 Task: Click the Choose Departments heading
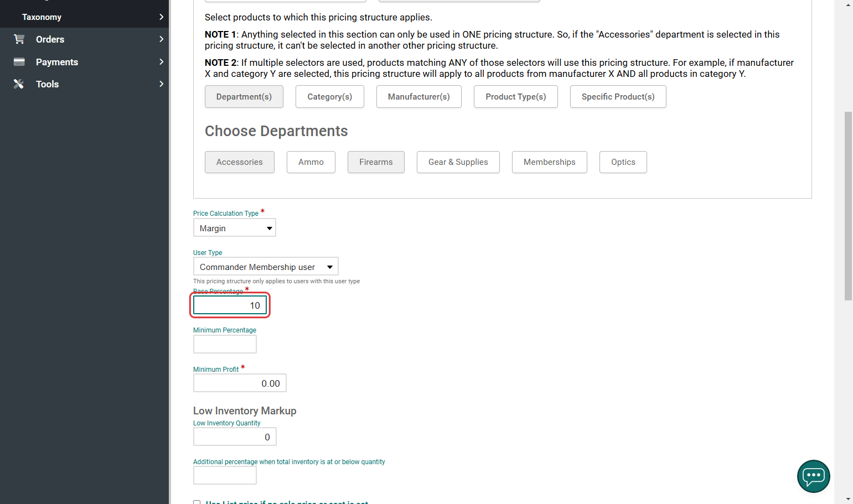tap(276, 131)
